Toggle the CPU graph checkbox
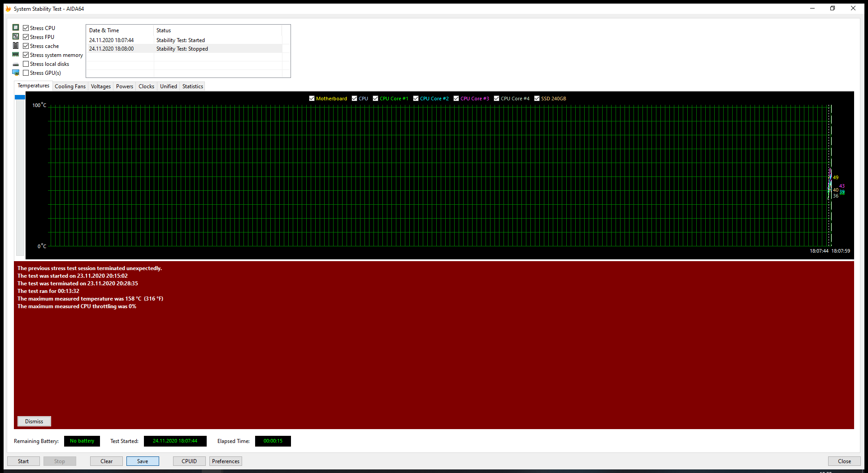 (355, 99)
